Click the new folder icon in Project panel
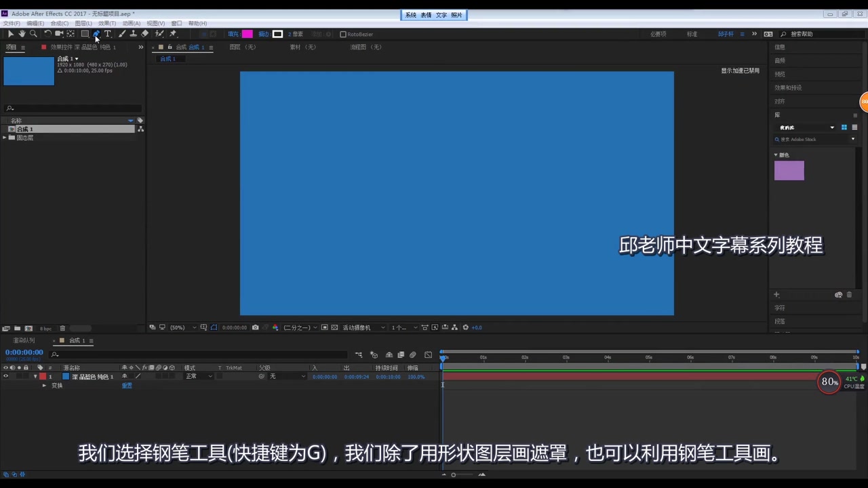Viewport: 868px width, 488px height. pos(17,329)
